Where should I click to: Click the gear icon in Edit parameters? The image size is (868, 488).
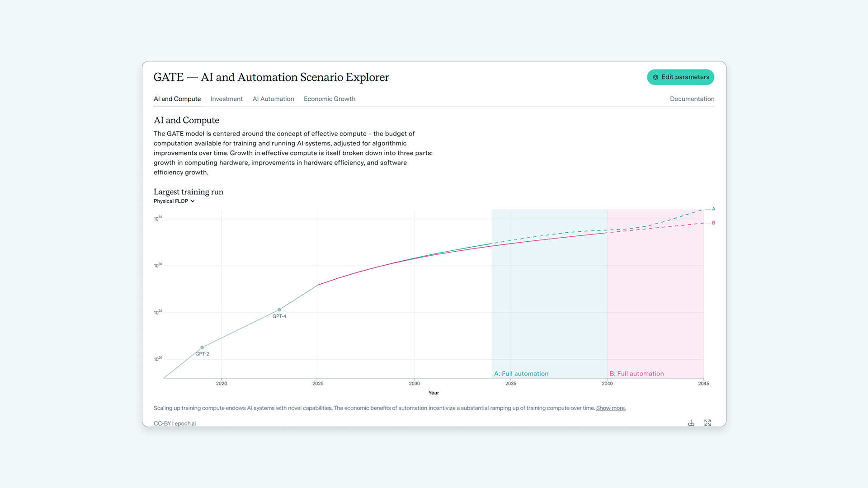click(656, 77)
